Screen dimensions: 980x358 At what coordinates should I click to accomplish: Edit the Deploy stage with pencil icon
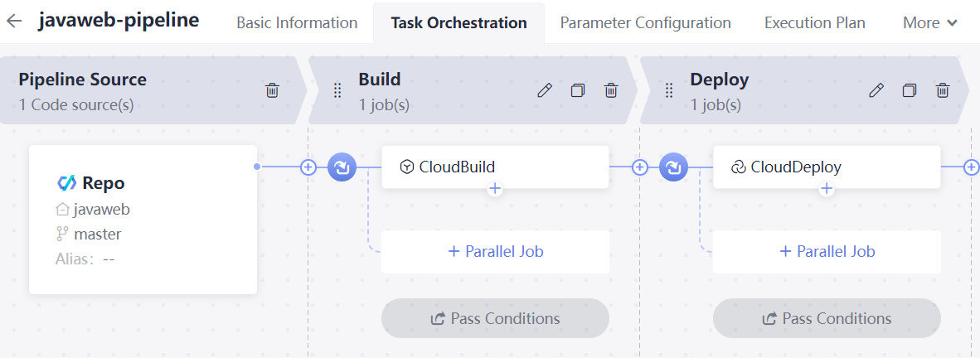[876, 90]
